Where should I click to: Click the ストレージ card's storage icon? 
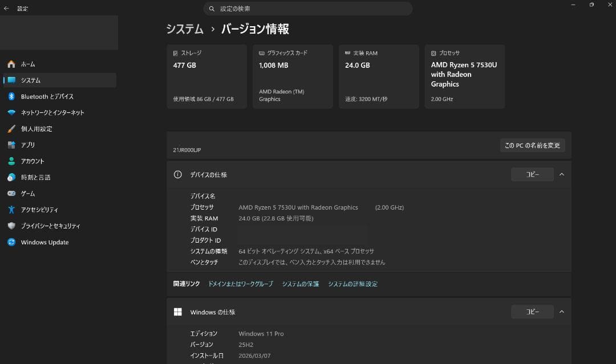(175, 53)
